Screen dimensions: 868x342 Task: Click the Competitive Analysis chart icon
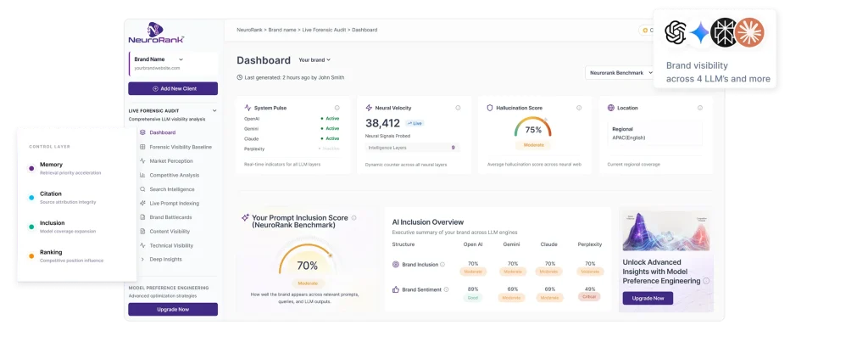tap(142, 175)
